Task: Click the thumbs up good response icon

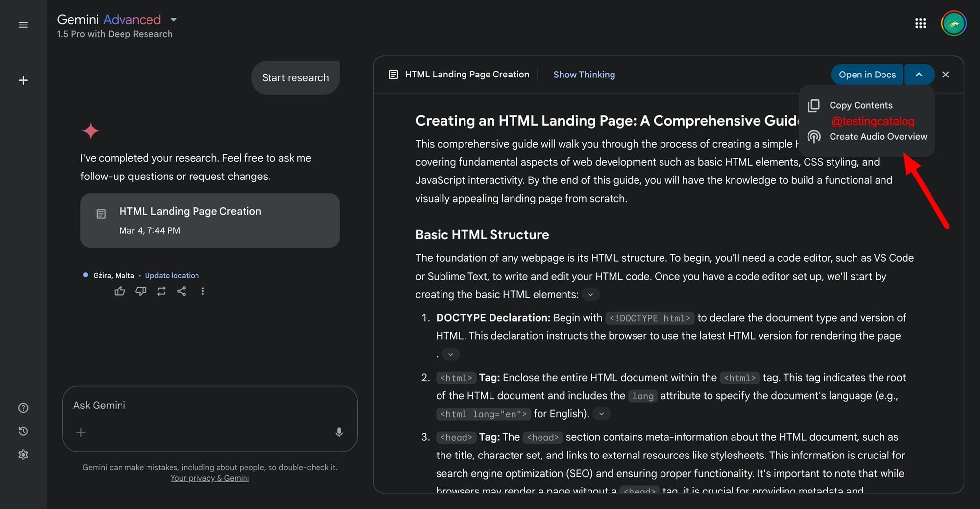Action: pos(120,291)
